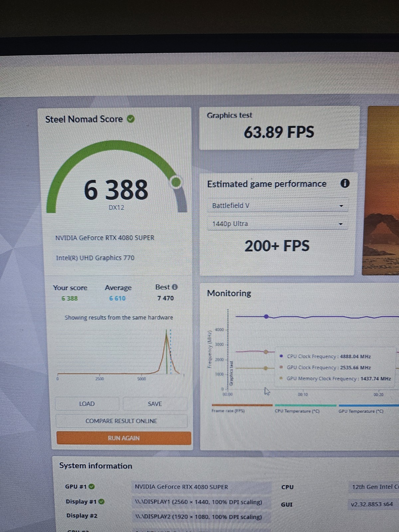Click the Frame rate (FPS) legend bar
This screenshot has height=532, width=399.
(x=242, y=405)
